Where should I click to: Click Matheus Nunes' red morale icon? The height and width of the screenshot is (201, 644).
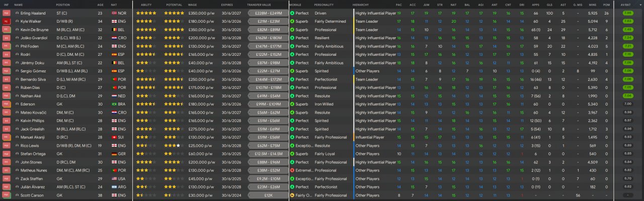292,170
